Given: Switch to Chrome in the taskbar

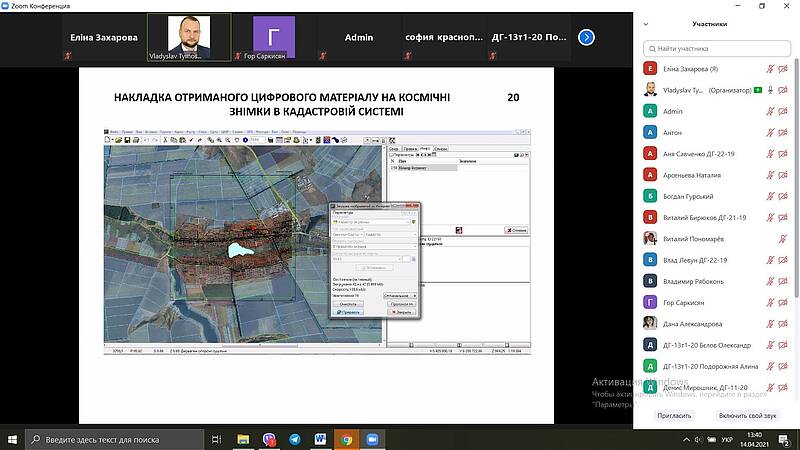Looking at the screenshot, I should (x=346, y=439).
